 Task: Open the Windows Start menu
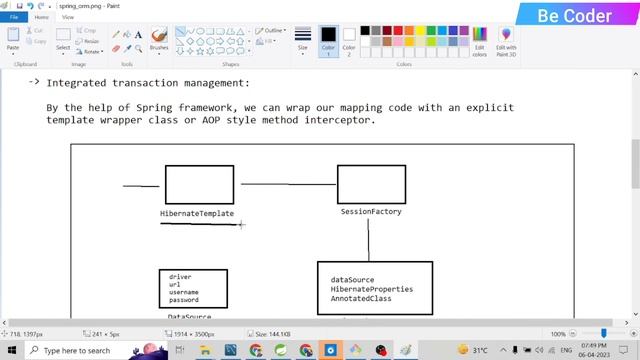12,350
